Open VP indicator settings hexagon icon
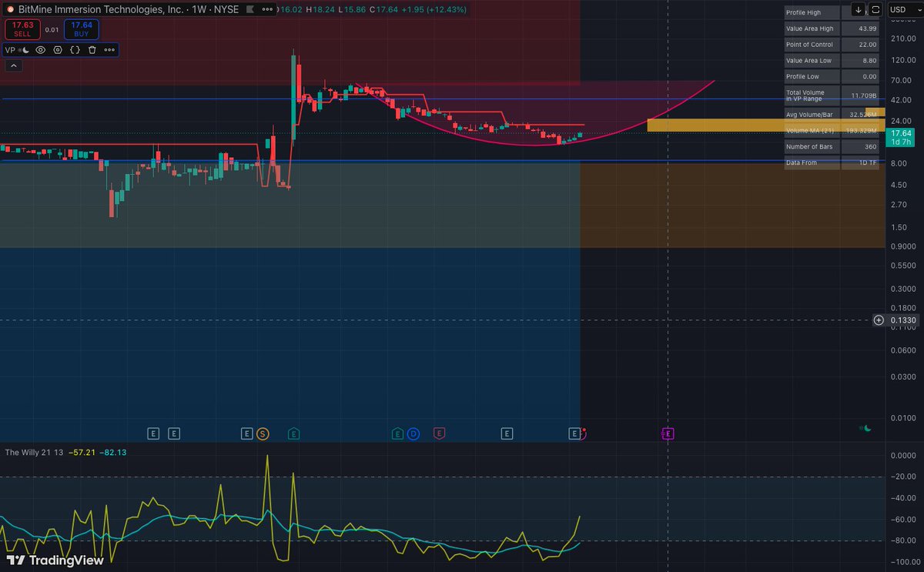The image size is (924, 572). (x=58, y=49)
